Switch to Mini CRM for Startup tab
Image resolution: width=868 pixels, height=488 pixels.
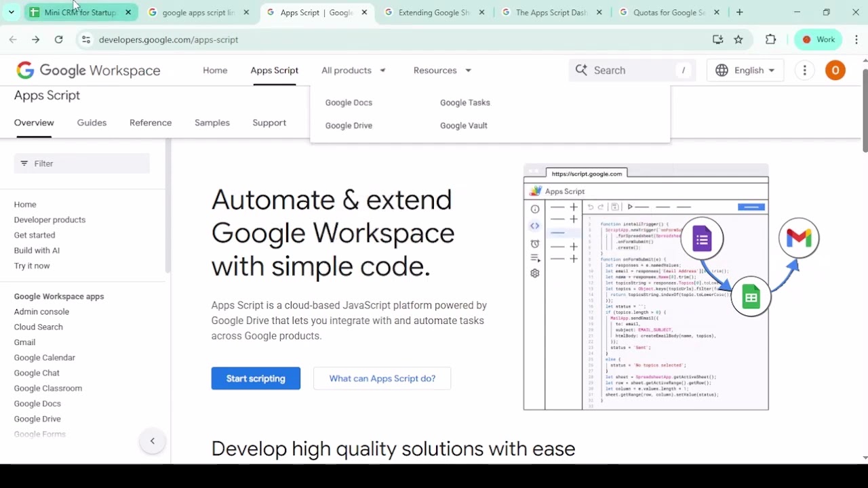(x=80, y=12)
